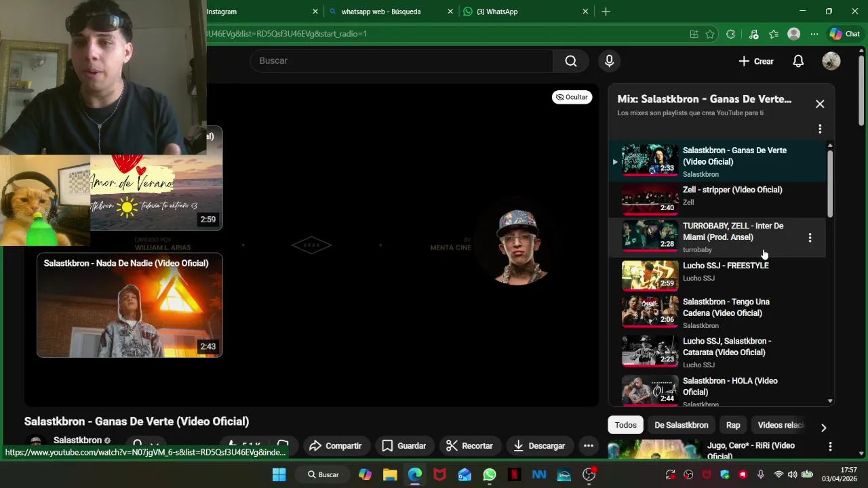
Task: Open Copilot Chat button
Action: [844, 34]
